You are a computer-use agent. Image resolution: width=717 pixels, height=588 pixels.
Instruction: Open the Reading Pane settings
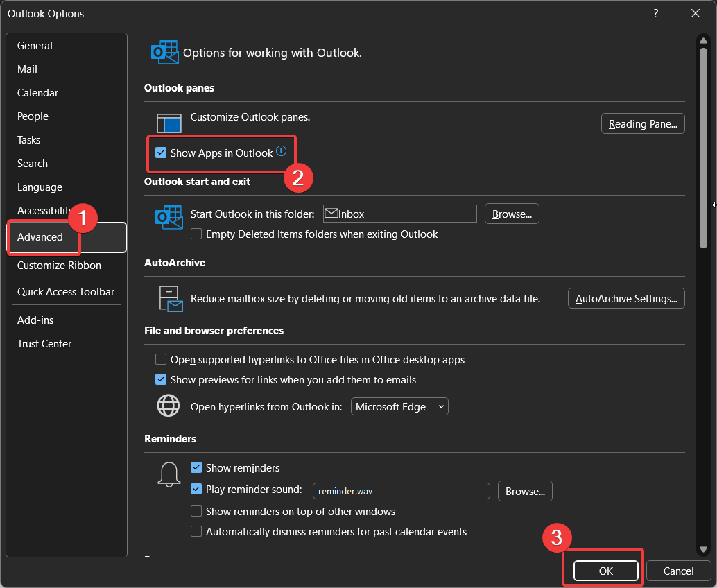tap(642, 123)
